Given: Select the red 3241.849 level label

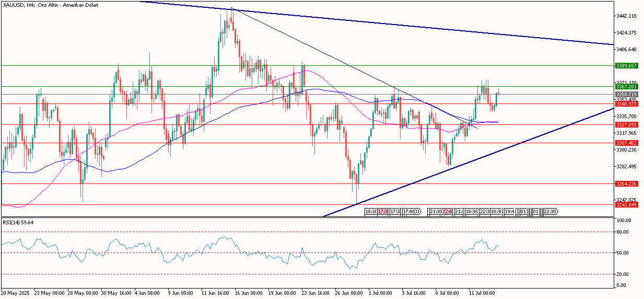Looking at the screenshot, I should coord(626,204).
